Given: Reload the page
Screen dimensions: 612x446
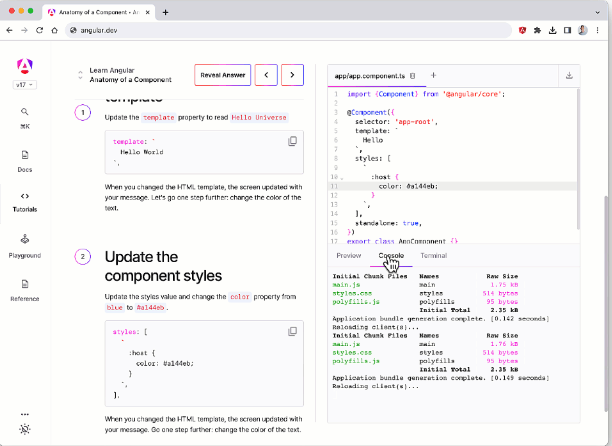Looking at the screenshot, I should click(x=39, y=30).
